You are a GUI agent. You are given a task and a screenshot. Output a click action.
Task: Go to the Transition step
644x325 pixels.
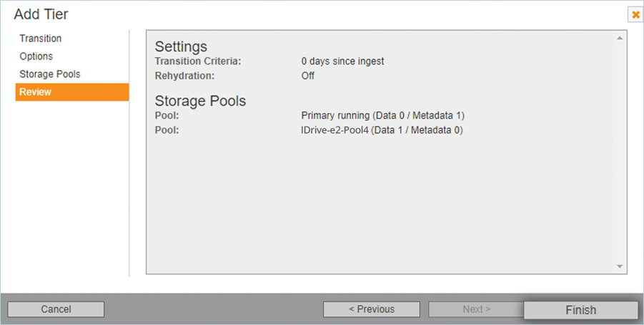click(41, 39)
